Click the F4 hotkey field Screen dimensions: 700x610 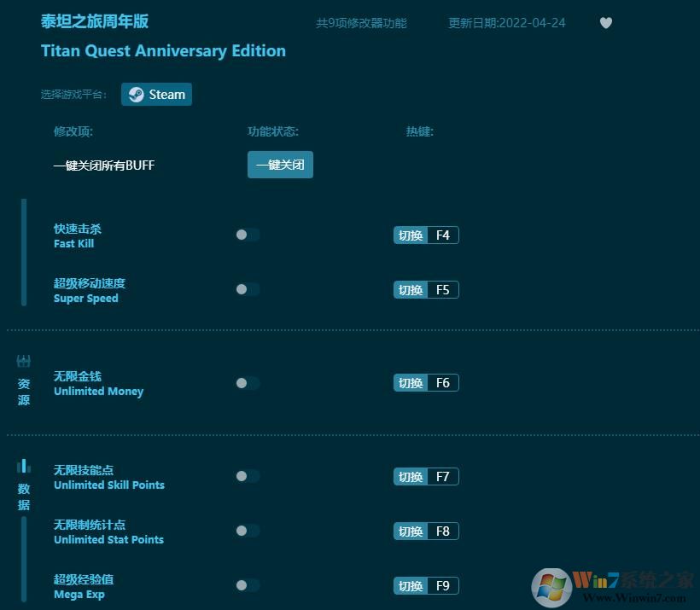tap(443, 235)
